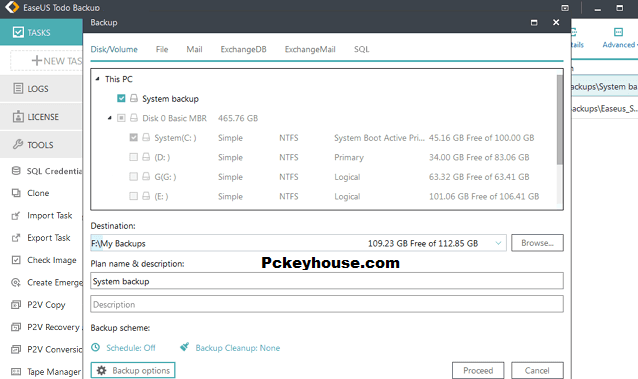Open Backup options

[133, 370]
